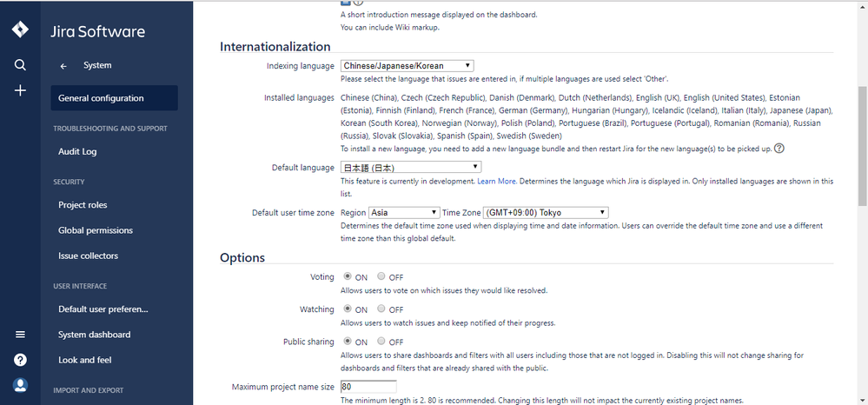This screenshot has height=405, width=868.
Task: Open Global permissions in sidebar
Action: pos(96,230)
